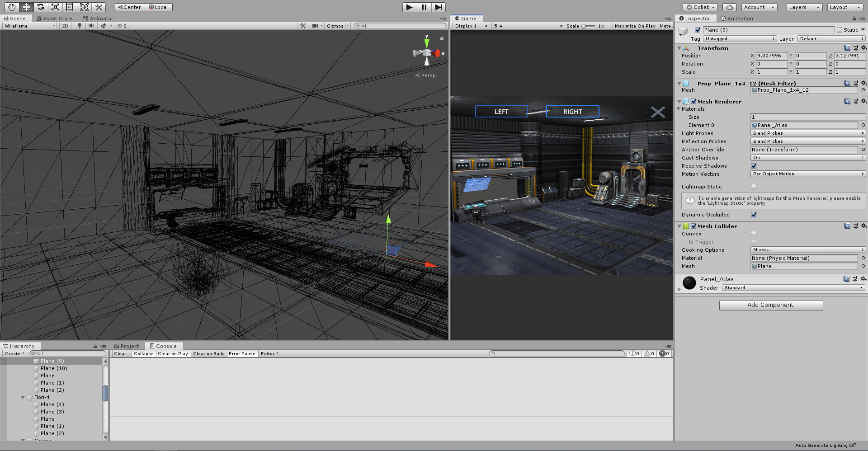Toggle 2D scene view mode
Image resolution: width=868 pixels, height=451 pixels.
click(x=65, y=26)
